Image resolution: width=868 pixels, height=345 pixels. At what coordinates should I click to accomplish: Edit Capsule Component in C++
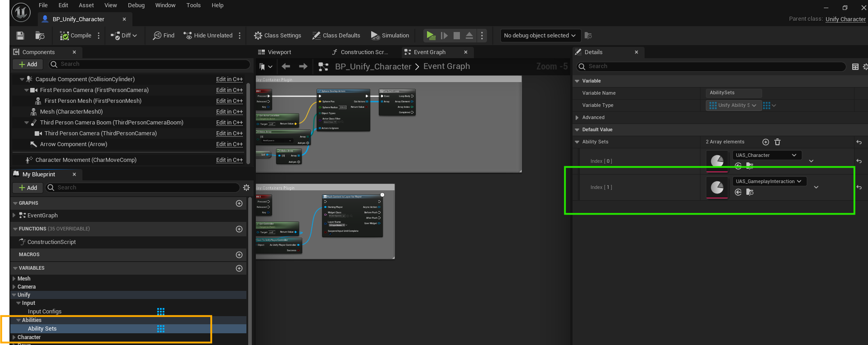click(229, 79)
